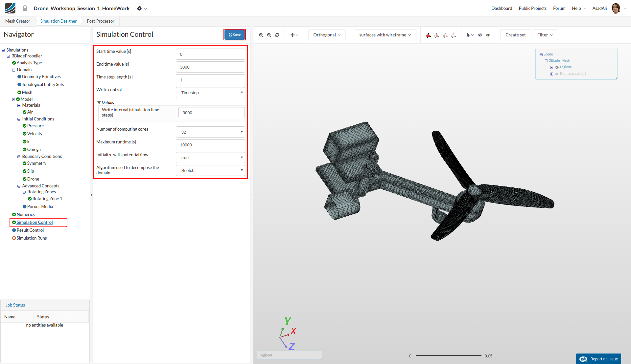Click the hide selection crossed-eye icon

point(480,35)
